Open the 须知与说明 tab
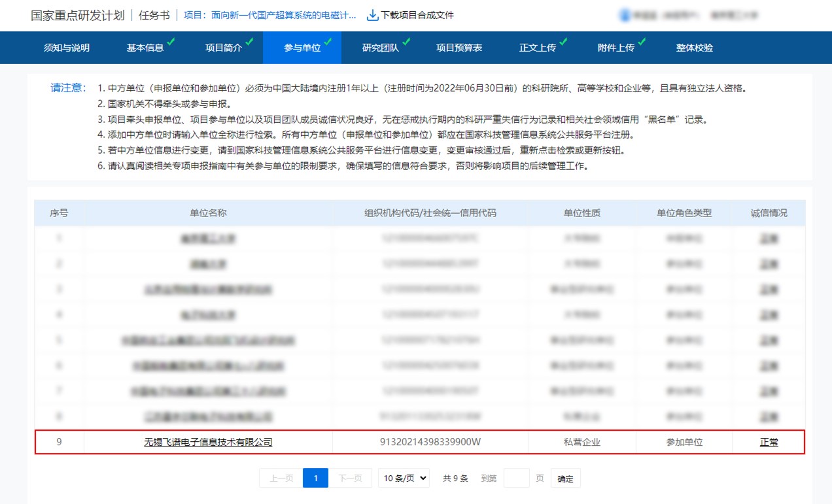 [x=67, y=48]
